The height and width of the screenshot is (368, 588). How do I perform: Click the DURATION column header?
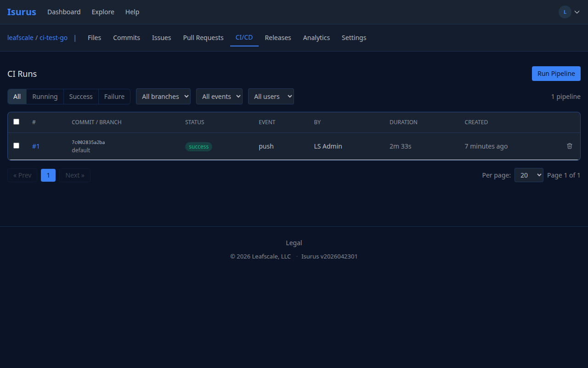(x=403, y=122)
